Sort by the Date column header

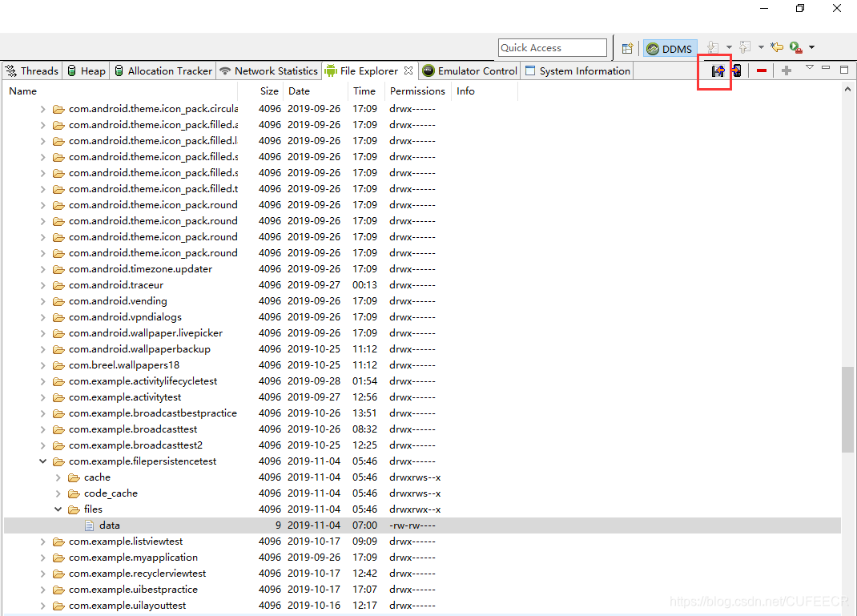(x=299, y=91)
